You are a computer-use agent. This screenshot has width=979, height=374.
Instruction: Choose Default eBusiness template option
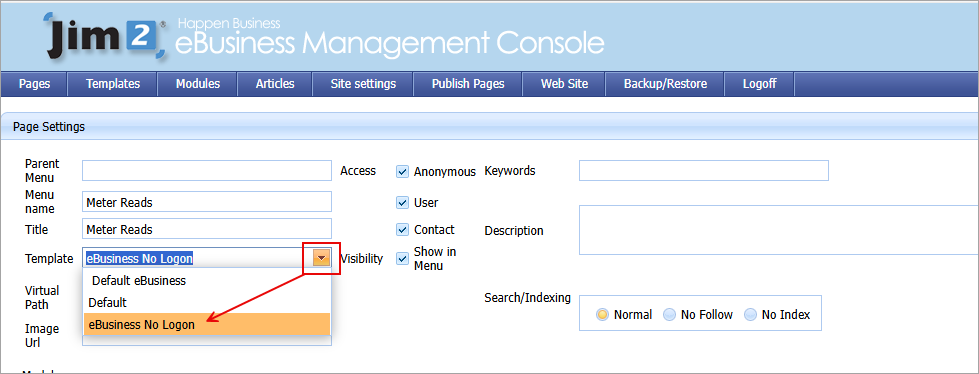[x=207, y=280]
